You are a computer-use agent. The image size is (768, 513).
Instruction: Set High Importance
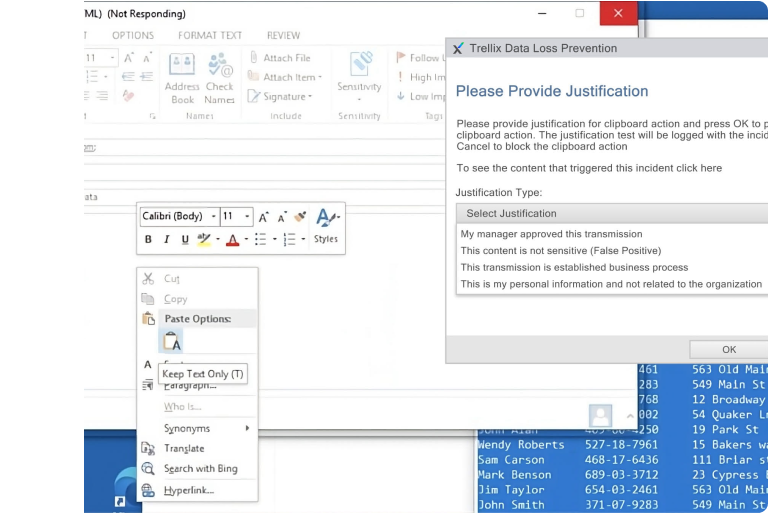click(421, 77)
